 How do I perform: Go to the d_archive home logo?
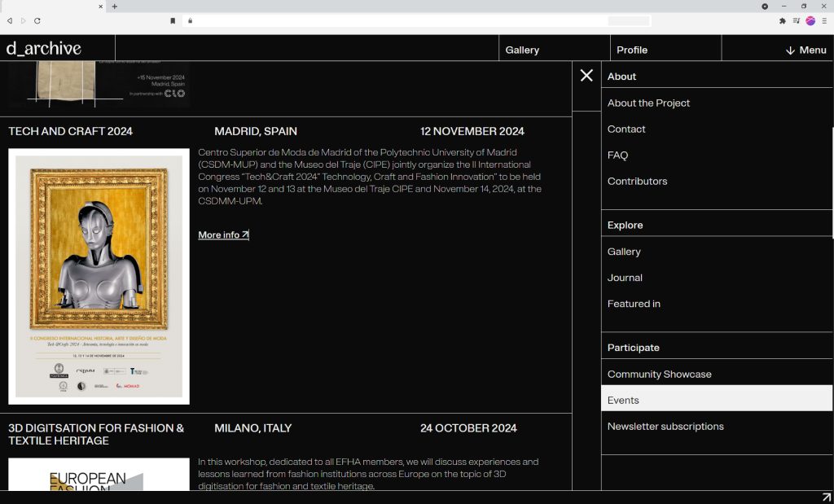tap(44, 48)
